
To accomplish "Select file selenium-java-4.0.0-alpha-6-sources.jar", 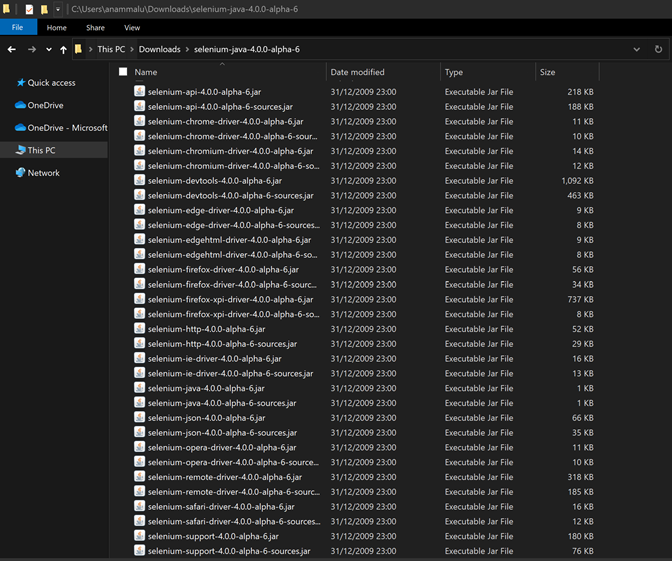I will [222, 403].
